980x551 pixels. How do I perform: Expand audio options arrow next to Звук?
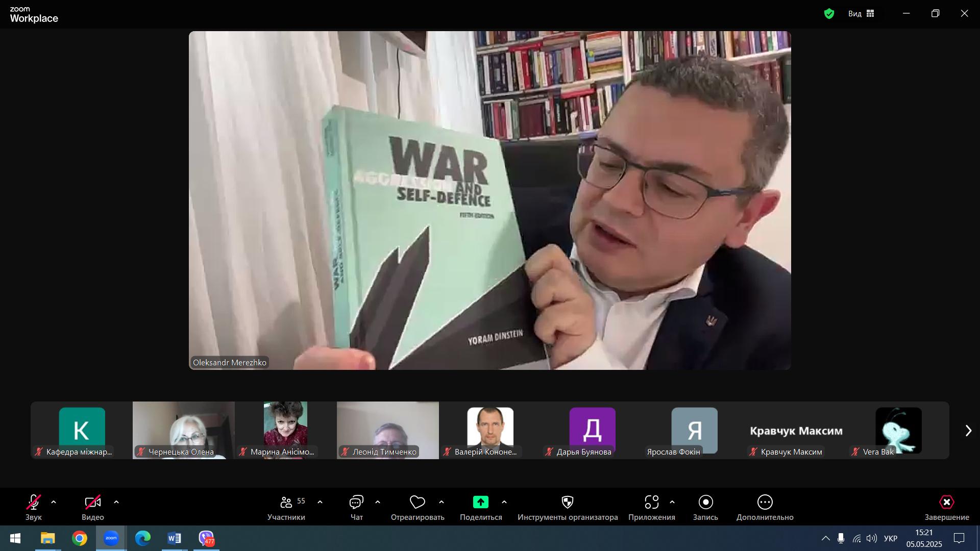[x=54, y=503]
